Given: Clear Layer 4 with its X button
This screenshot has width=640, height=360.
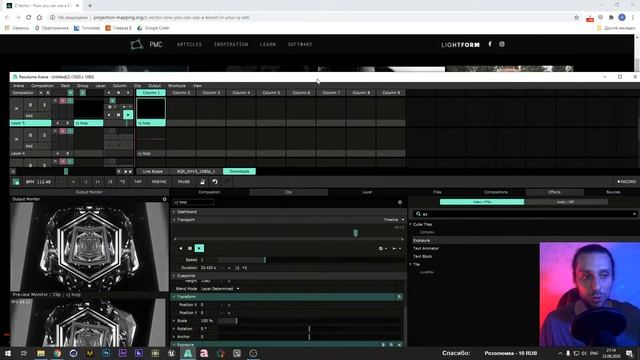Looking at the screenshot, I should [16, 139].
